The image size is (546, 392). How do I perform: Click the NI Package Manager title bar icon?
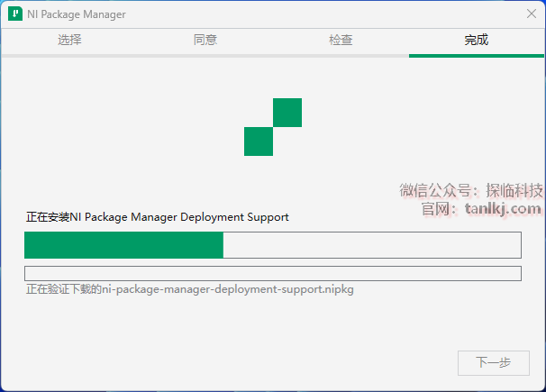pos(15,14)
